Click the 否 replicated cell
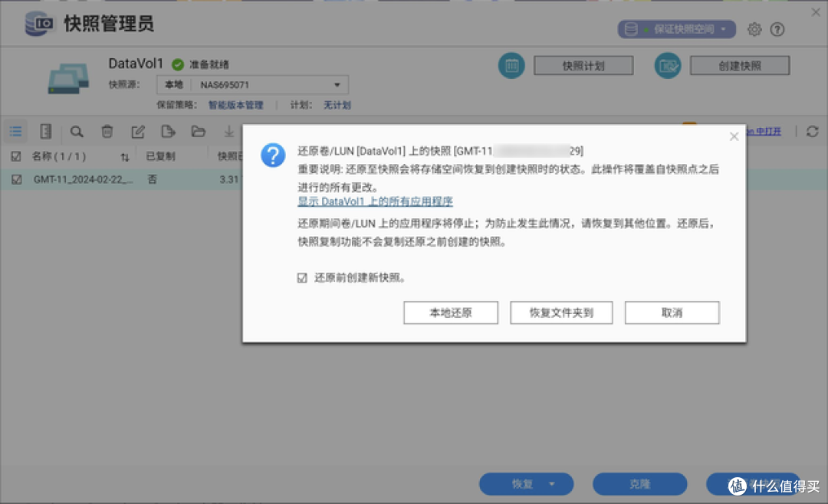 pos(152,179)
